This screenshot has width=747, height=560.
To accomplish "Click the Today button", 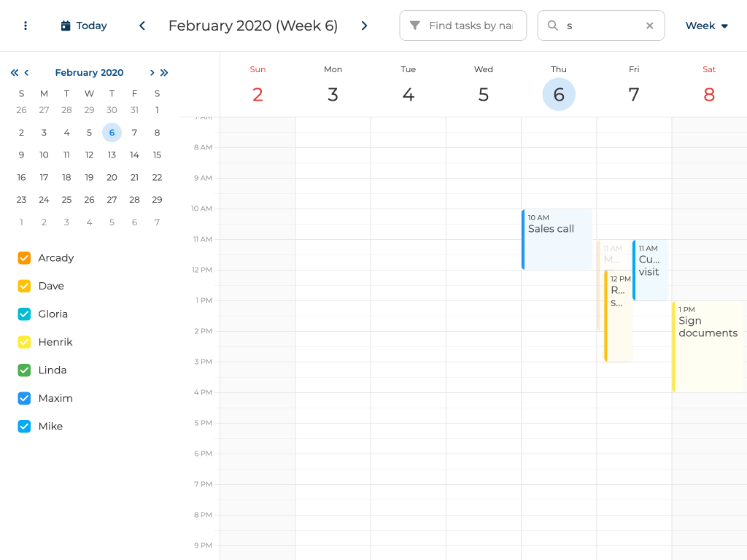I will (x=84, y=26).
